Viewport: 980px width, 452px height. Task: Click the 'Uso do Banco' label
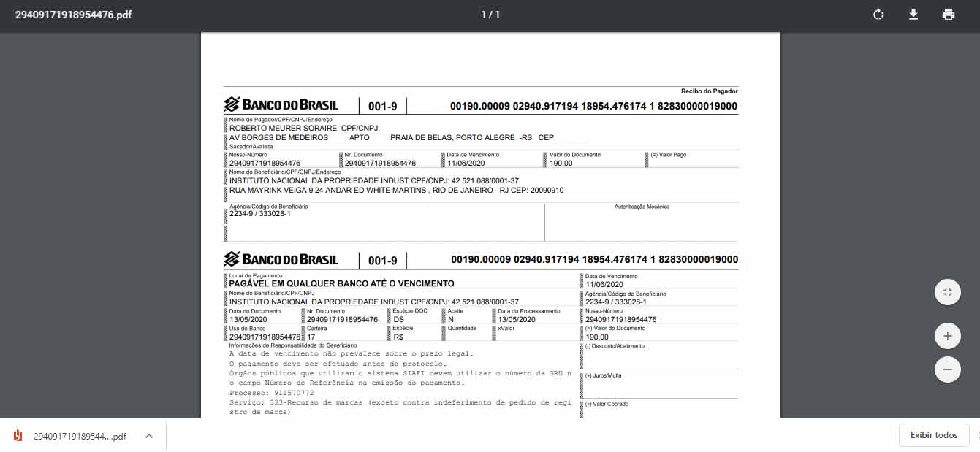click(246, 329)
